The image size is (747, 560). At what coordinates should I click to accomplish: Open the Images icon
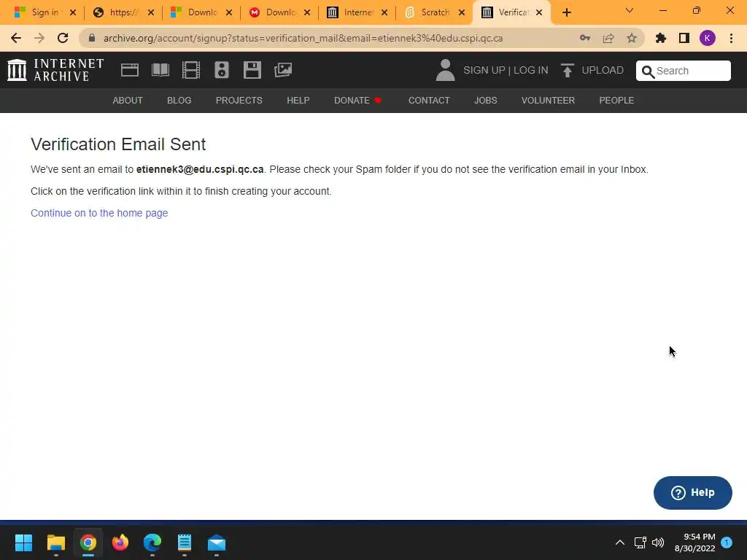283,70
